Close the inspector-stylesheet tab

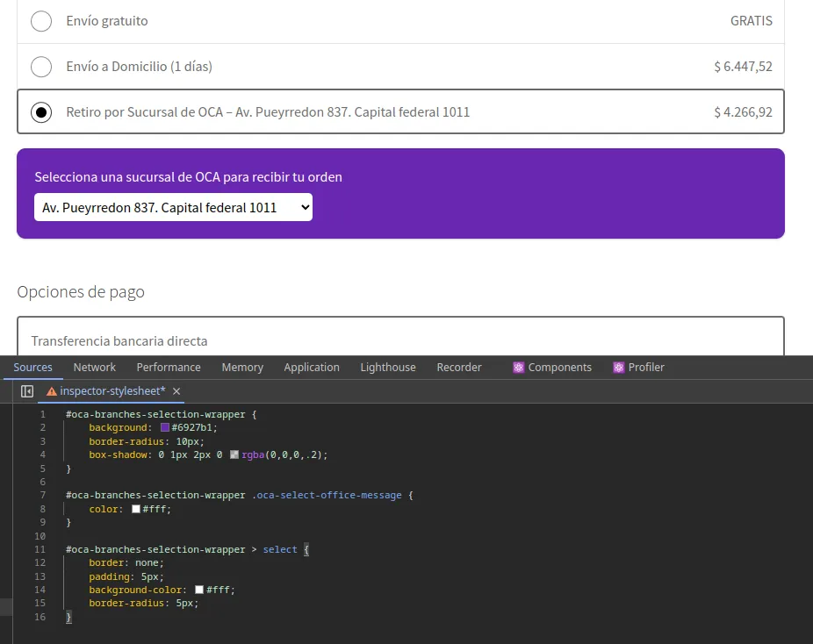[x=176, y=391]
